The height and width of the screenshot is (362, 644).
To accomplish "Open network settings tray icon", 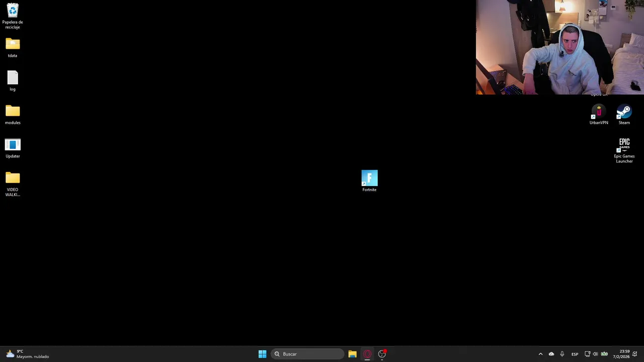I will click(x=587, y=354).
